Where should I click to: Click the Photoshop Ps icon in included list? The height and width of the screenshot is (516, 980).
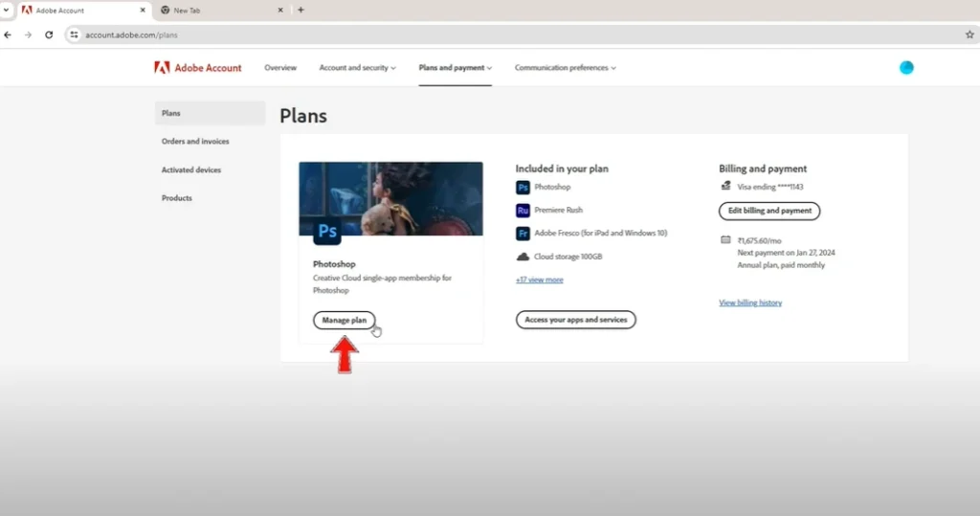coord(523,187)
